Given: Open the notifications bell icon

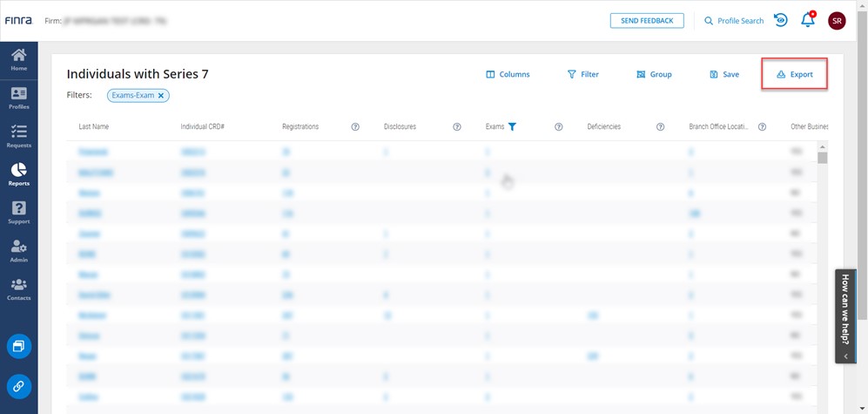Looking at the screenshot, I should coord(807,21).
